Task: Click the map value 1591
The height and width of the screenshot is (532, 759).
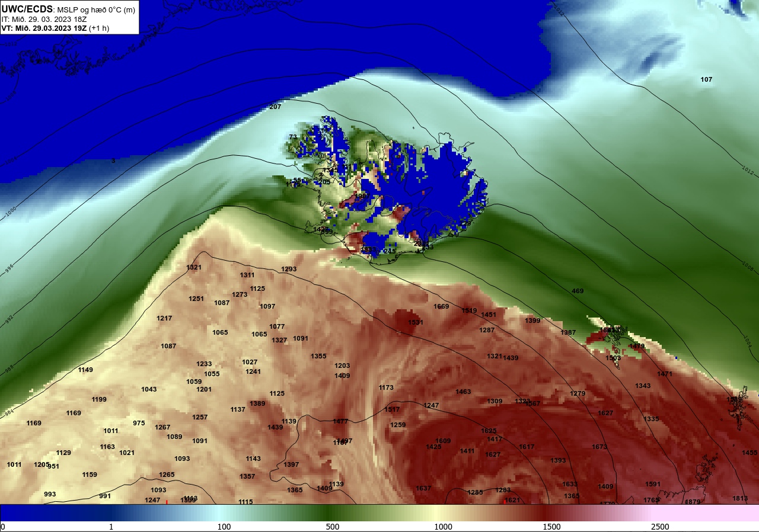Action: [653, 484]
